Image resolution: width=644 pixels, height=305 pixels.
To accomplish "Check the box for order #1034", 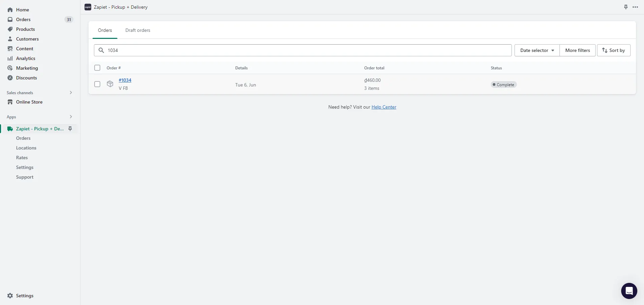I will point(97,84).
